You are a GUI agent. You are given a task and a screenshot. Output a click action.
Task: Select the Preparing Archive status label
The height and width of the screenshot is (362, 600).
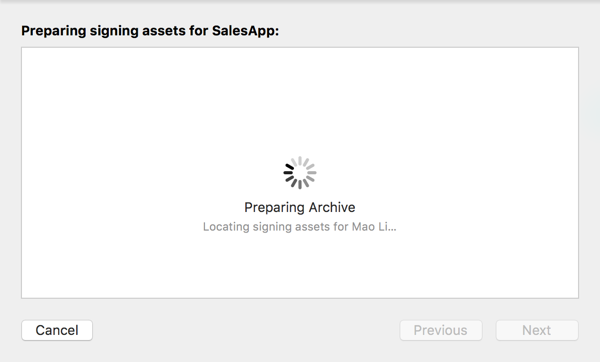300,207
